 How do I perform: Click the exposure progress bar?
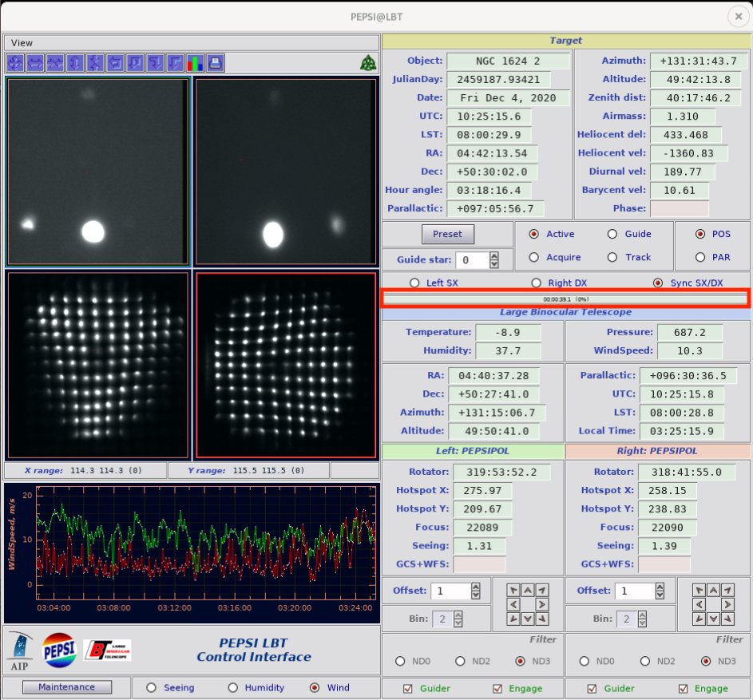(x=565, y=299)
